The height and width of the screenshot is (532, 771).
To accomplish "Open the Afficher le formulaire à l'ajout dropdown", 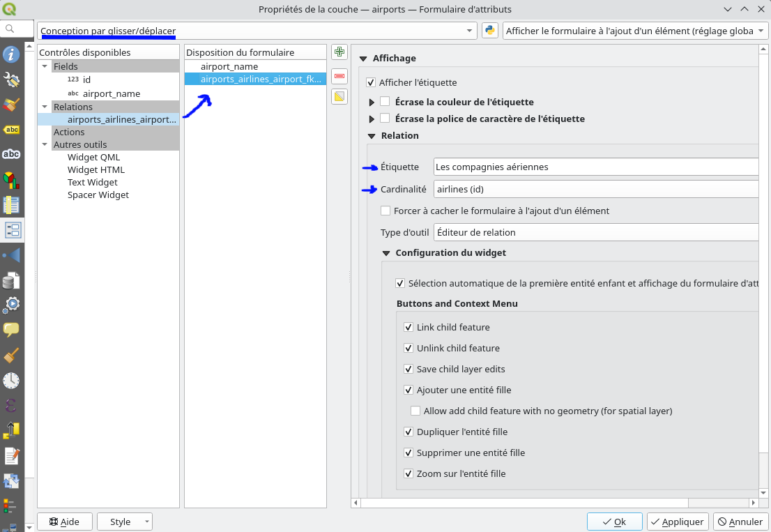I will click(x=635, y=31).
